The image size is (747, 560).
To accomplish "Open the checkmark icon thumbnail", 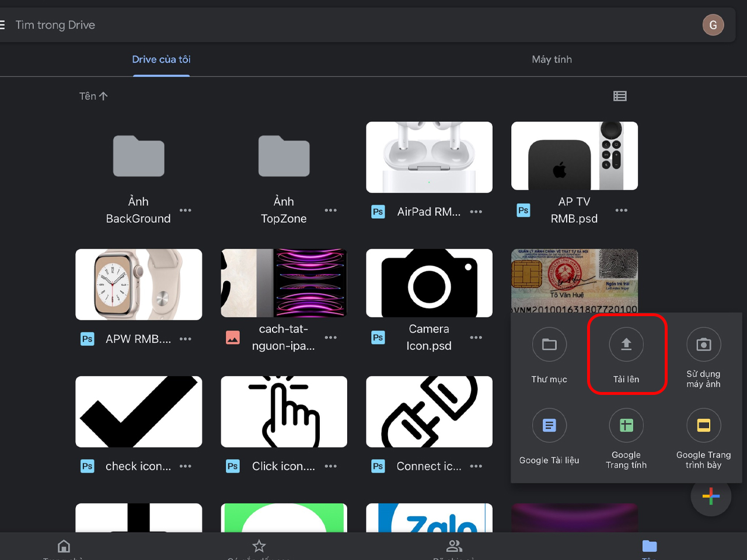I will [x=139, y=411].
